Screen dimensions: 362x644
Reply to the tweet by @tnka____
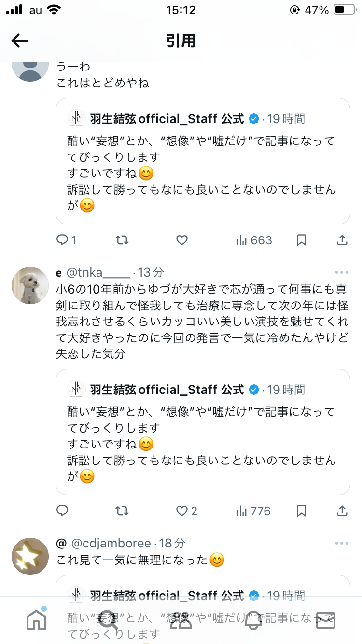click(62, 510)
